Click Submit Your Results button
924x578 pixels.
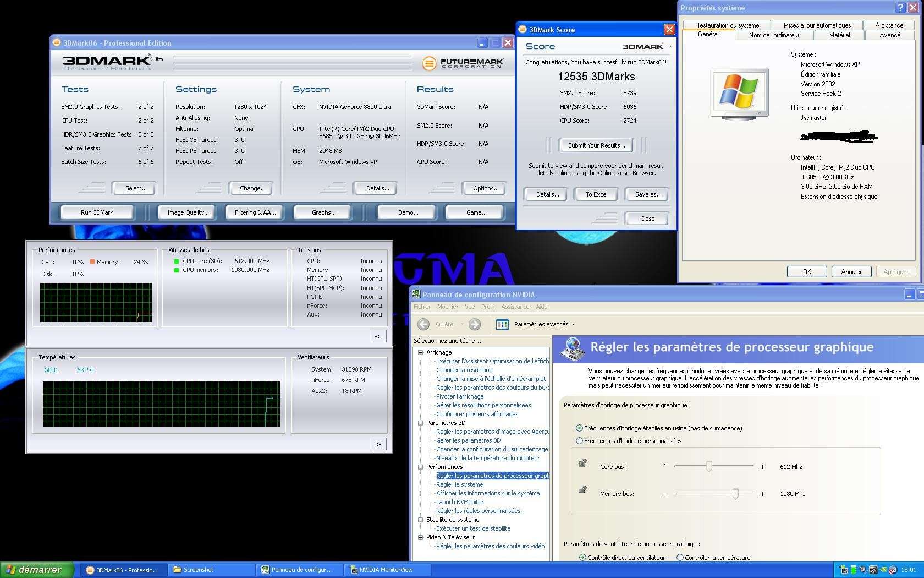596,145
